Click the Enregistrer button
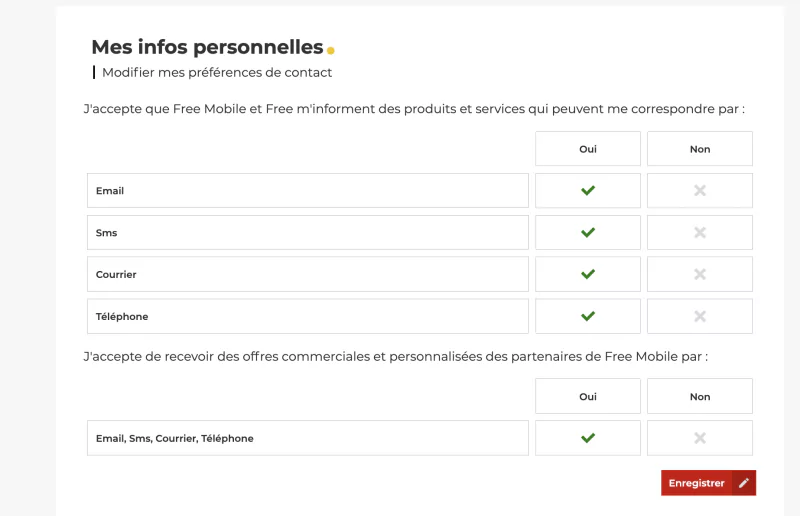This screenshot has width=800, height=516. [697, 483]
